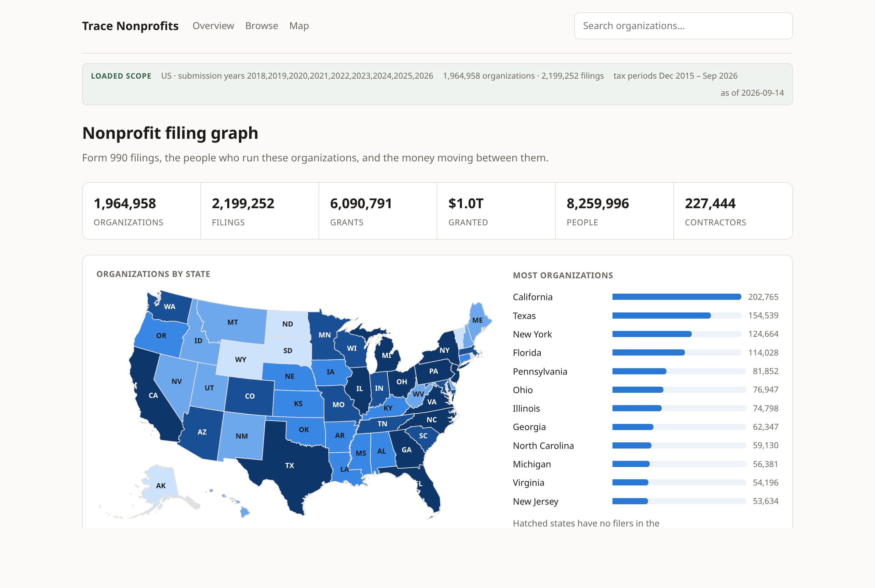Click New York (NY) on the map
The image size is (875, 588).
pos(444,350)
